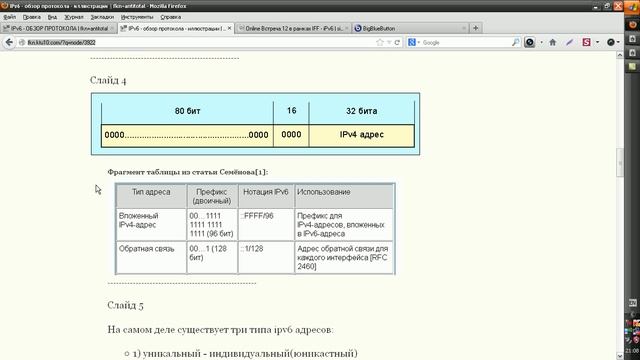Click the search magnifier icon

click(x=516, y=42)
